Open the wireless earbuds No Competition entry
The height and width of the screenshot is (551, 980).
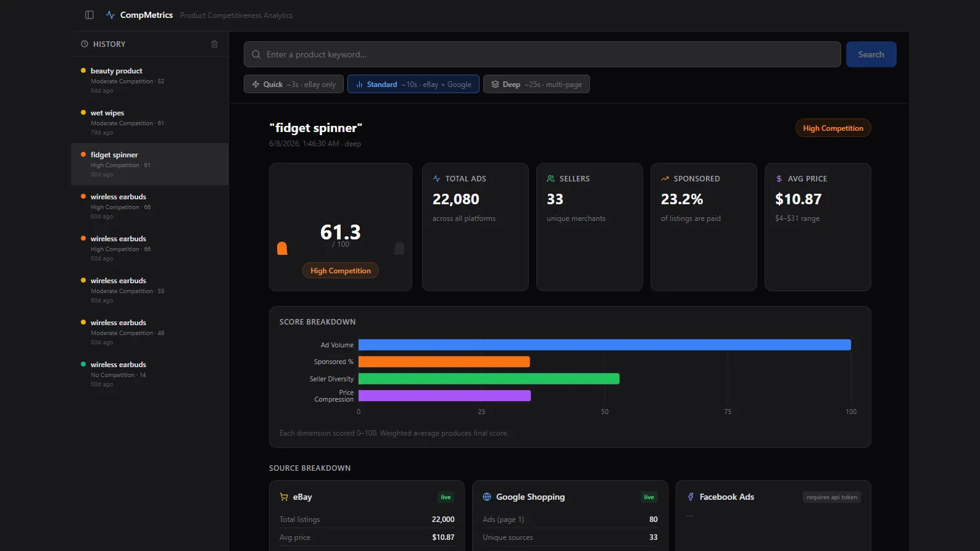150,374
